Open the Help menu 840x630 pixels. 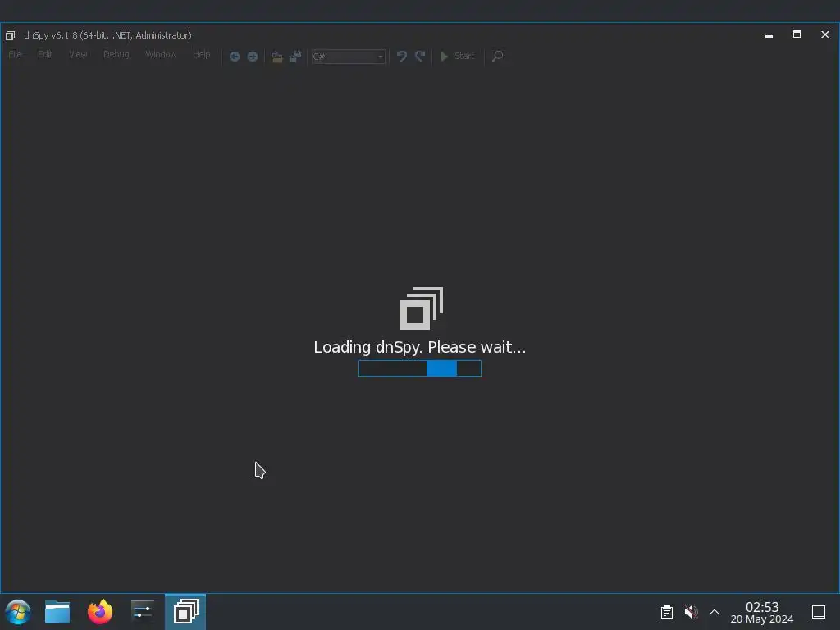point(202,55)
